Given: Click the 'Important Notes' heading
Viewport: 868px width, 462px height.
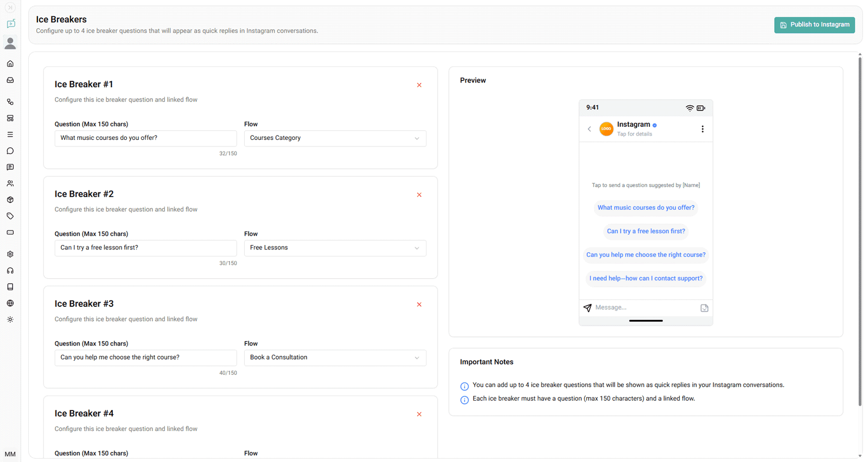Looking at the screenshot, I should point(487,362).
